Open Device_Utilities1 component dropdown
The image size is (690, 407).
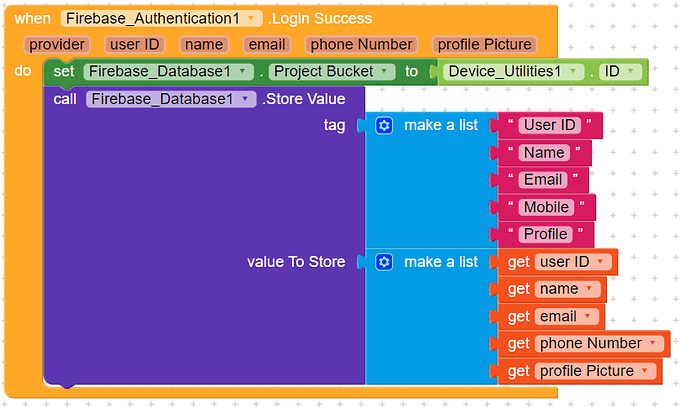[x=579, y=72]
